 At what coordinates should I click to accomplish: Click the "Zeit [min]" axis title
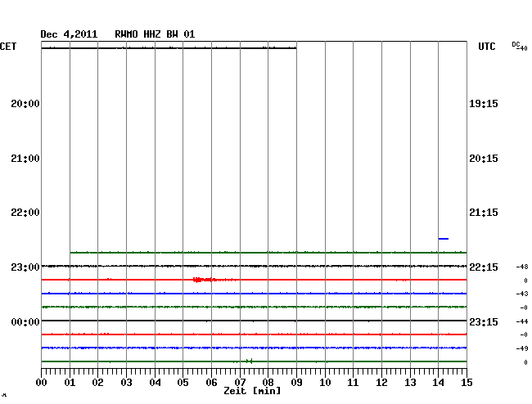click(x=252, y=391)
